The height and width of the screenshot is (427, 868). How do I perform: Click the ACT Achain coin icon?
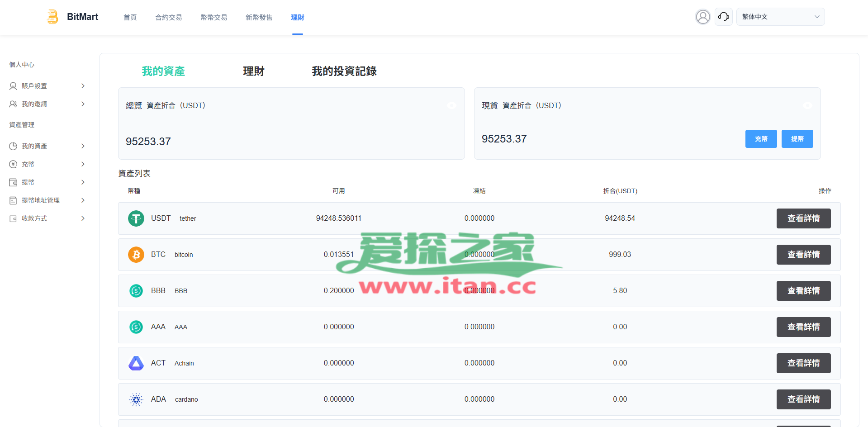click(136, 363)
